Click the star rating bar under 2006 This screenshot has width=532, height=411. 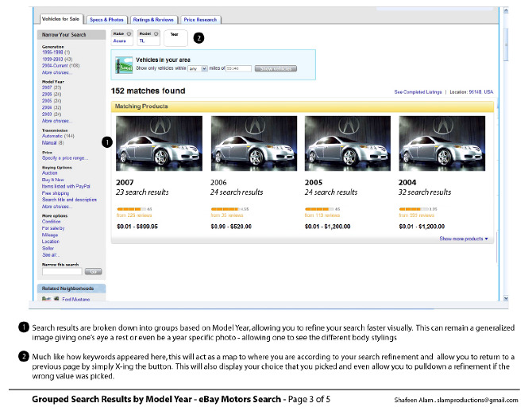pyautogui.click(x=226, y=209)
